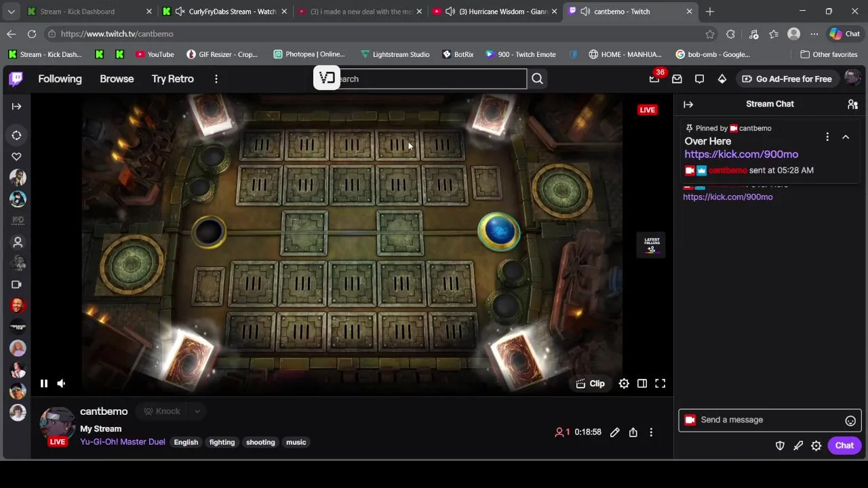The height and width of the screenshot is (488, 868).
Task: Select the music tag
Action: click(296, 442)
